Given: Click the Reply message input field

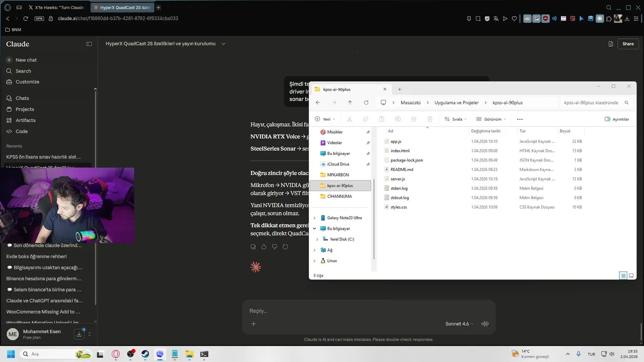Looking at the screenshot, I should (369, 311).
